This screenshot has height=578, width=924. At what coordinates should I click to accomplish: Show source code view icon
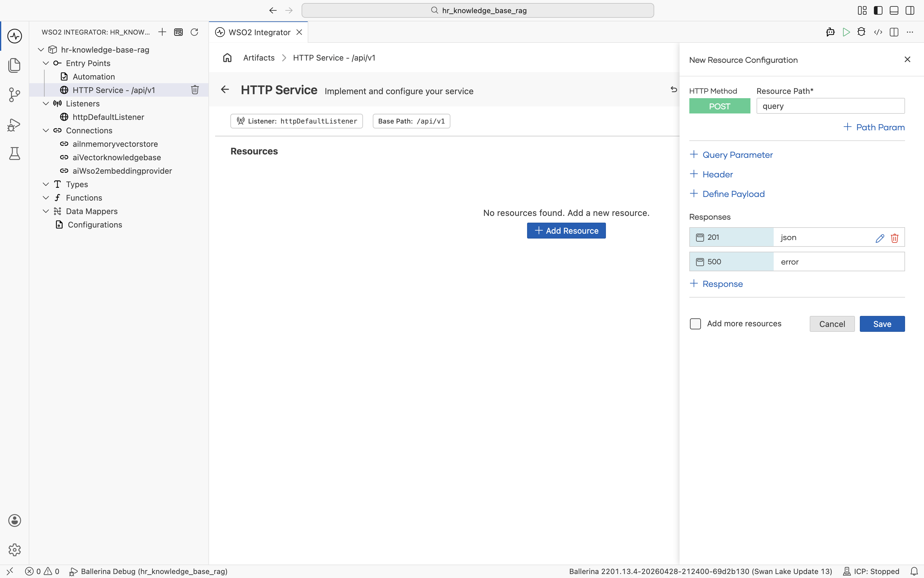click(x=878, y=32)
